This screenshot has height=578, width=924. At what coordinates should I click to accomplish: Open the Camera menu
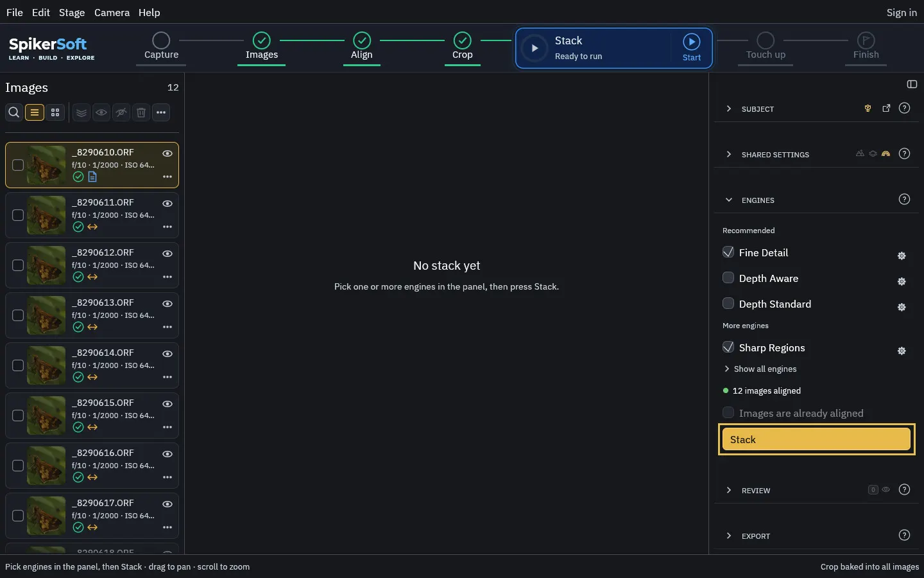pos(112,12)
